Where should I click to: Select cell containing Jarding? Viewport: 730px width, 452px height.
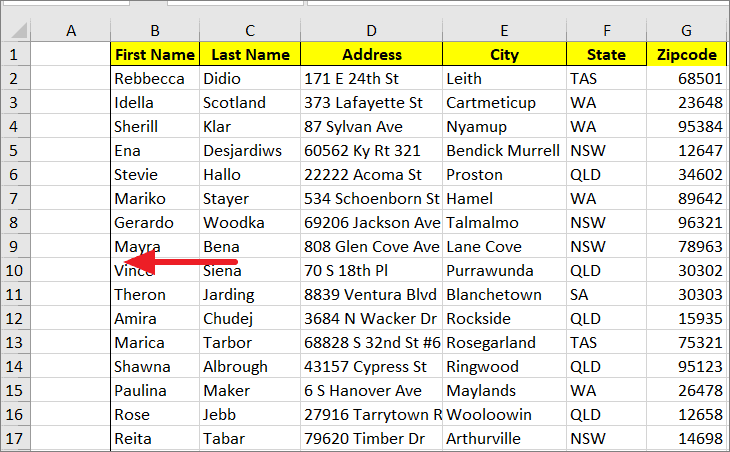pos(250,295)
